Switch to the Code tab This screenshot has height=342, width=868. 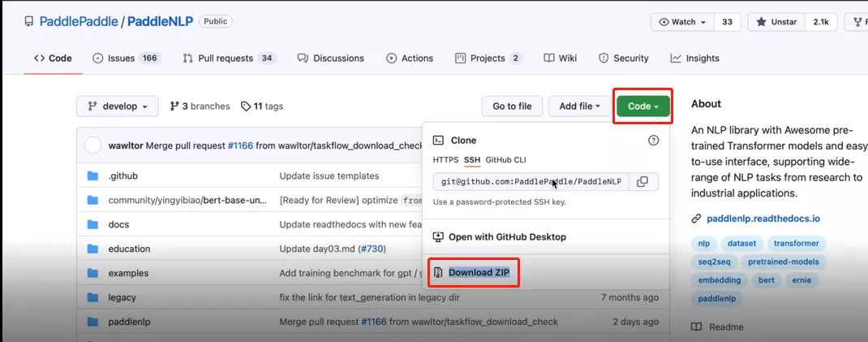(53, 58)
